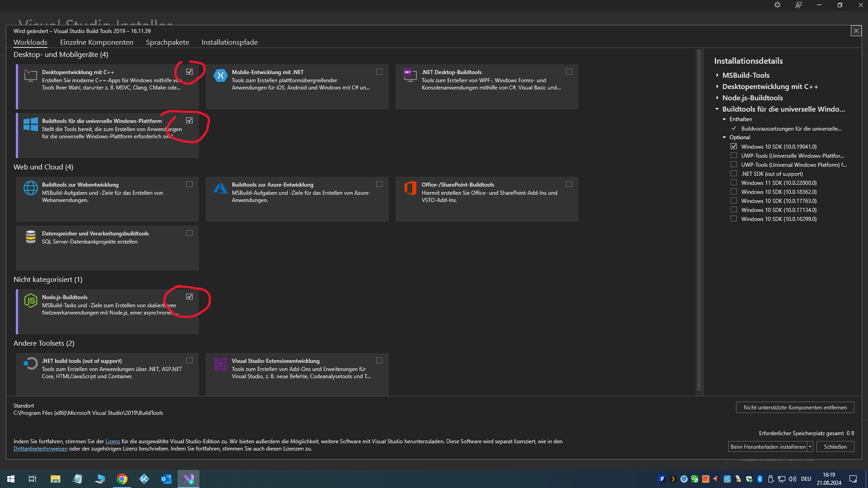Open the install mode dropdown arrow

(x=810, y=447)
